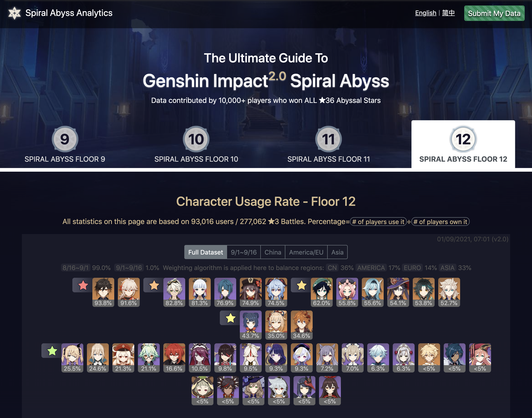The image size is (532, 418).
Task: Click the red star tier icon
Action: tap(83, 285)
